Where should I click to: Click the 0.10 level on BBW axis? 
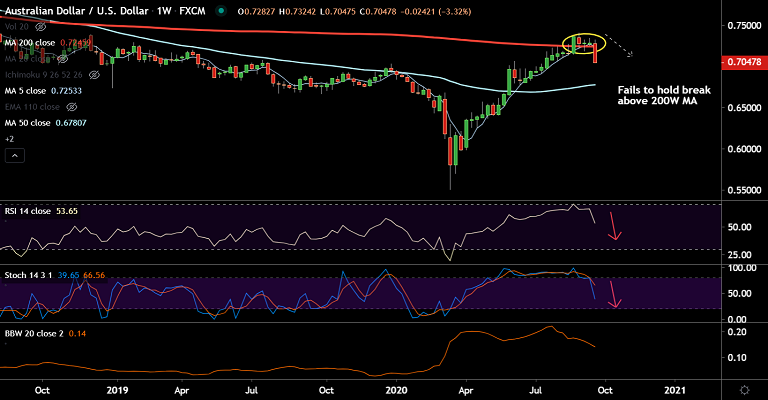[737, 358]
